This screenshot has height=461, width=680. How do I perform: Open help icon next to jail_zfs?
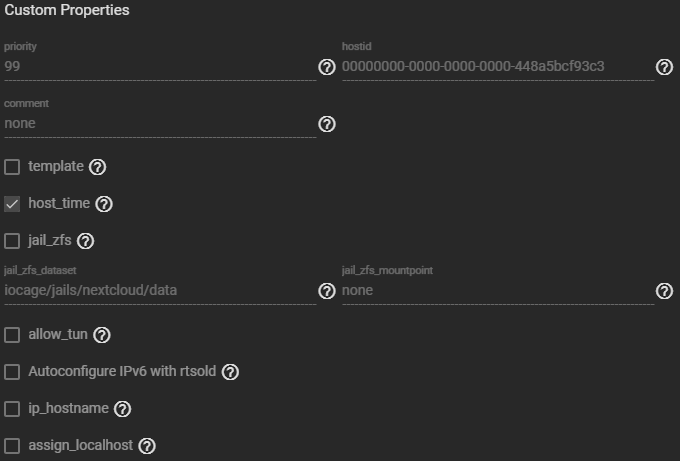tap(85, 241)
